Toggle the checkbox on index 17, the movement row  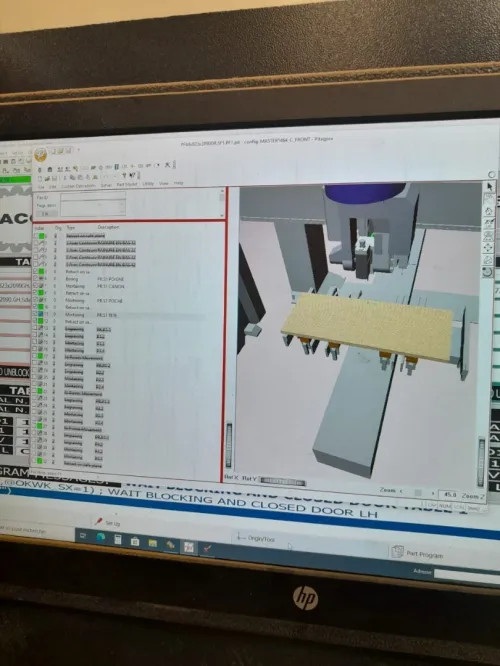click(x=36, y=357)
